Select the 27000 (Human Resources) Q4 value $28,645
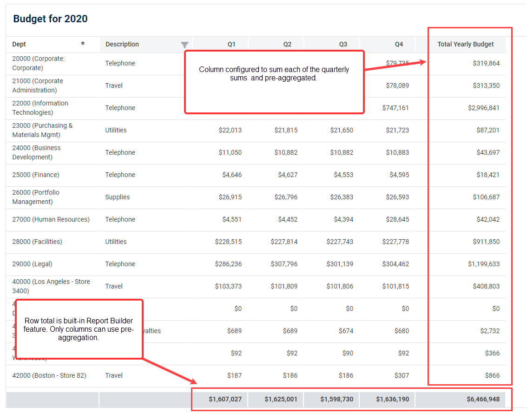 point(397,219)
